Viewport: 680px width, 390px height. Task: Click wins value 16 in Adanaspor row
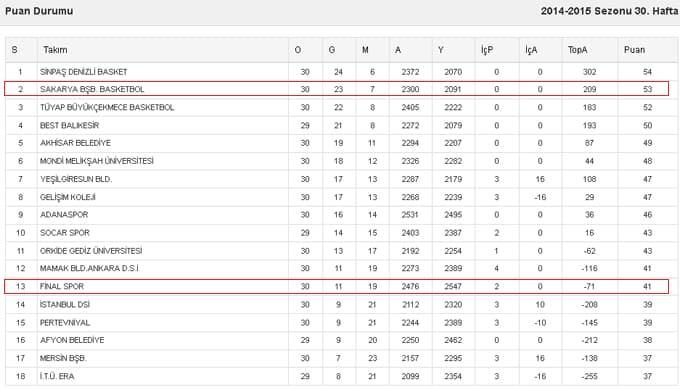tap(338, 214)
